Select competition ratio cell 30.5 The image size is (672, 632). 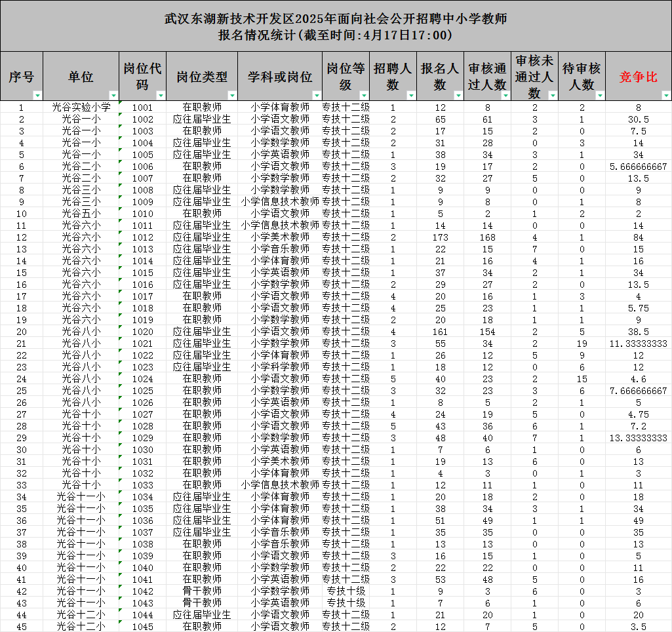pyautogui.click(x=639, y=119)
